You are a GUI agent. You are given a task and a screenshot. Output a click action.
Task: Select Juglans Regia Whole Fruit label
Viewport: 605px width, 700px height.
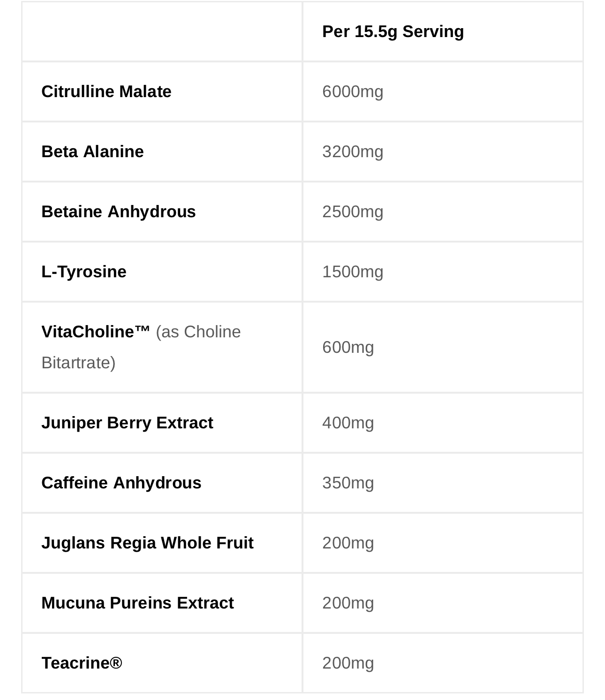(147, 543)
